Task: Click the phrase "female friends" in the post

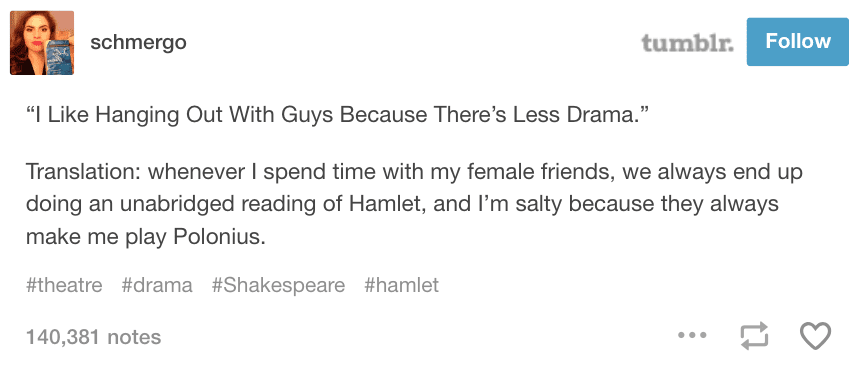Action: (x=538, y=172)
